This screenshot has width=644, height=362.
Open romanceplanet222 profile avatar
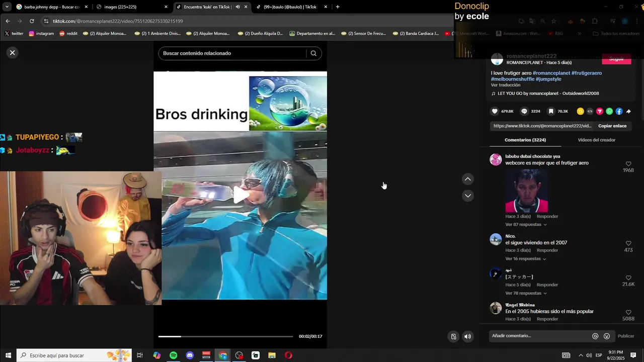pyautogui.click(x=497, y=59)
